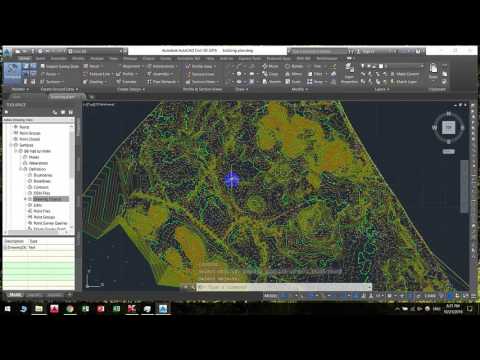Select the Point Clouds node in the tree
480x360 pixels.
click(x=29, y=139)
